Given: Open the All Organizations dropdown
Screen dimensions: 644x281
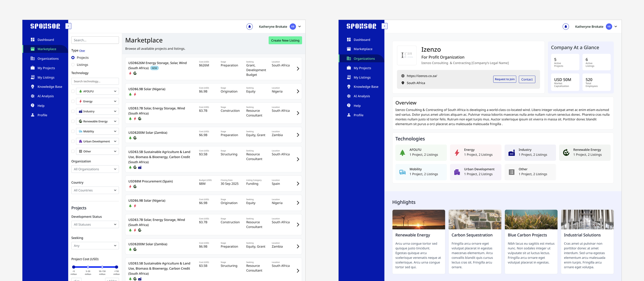Looking at the screenshot, I should pyautogui.click(x=95, y=169).
